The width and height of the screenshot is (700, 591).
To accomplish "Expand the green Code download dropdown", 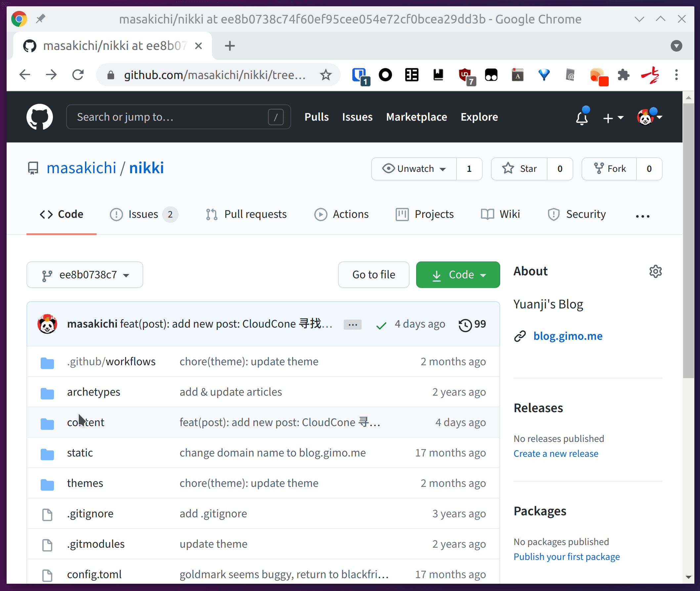I will [x=458, y=275].
